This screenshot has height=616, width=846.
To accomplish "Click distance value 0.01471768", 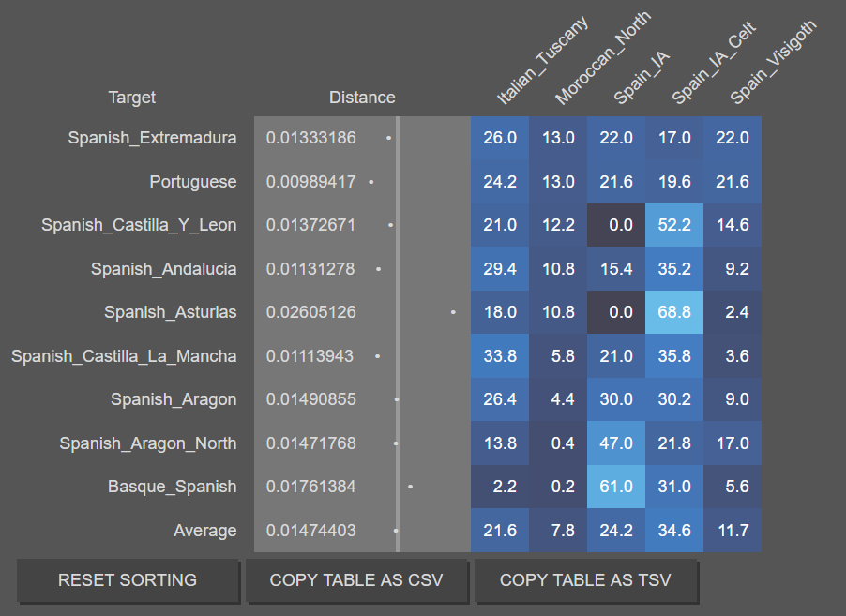I will [x=310, y=443].
